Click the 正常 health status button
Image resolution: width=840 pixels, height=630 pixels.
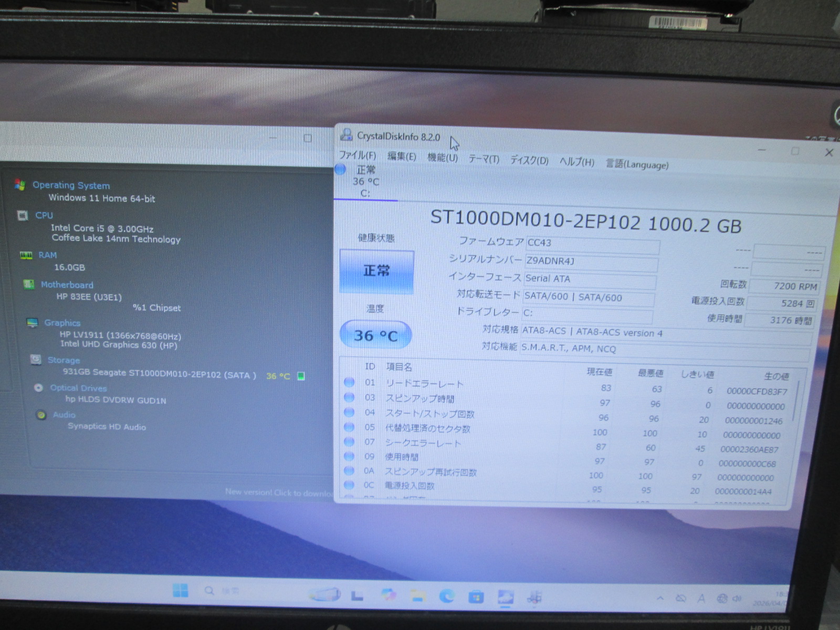tap(376, 271)
